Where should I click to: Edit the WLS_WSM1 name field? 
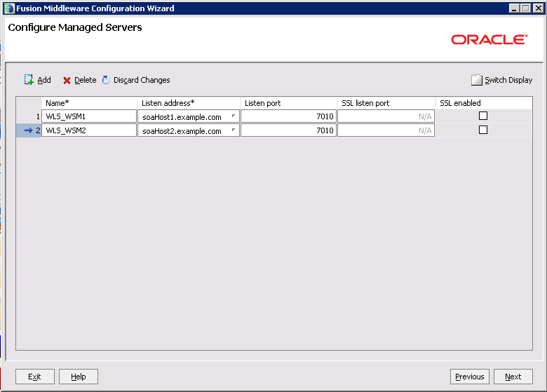pos(89,116)
